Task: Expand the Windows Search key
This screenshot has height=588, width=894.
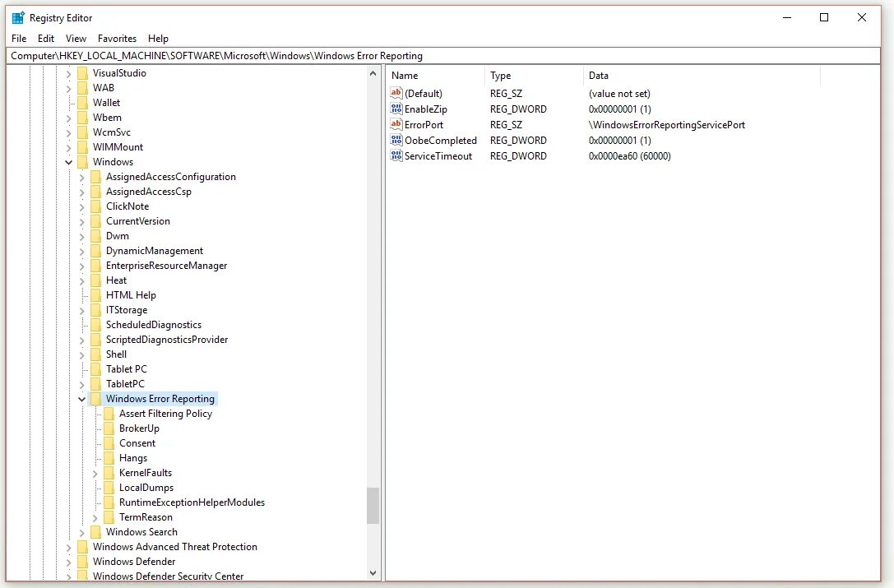Action: coord(81,532)
